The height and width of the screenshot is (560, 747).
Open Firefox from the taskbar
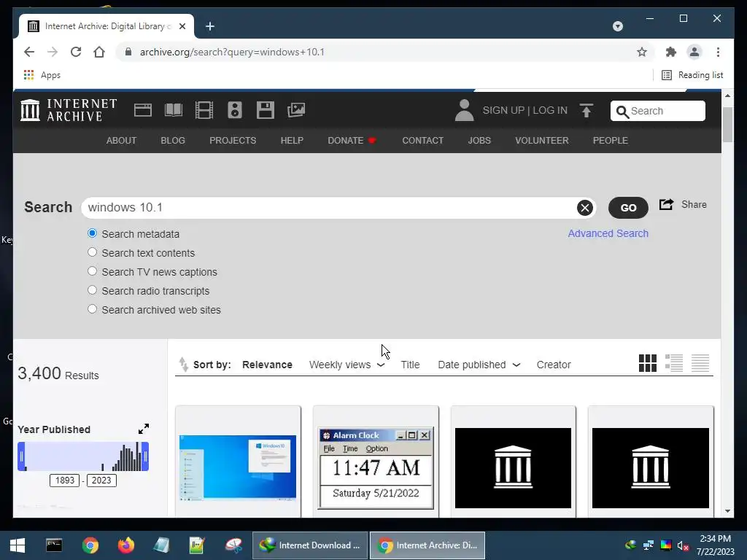[125, 545]
